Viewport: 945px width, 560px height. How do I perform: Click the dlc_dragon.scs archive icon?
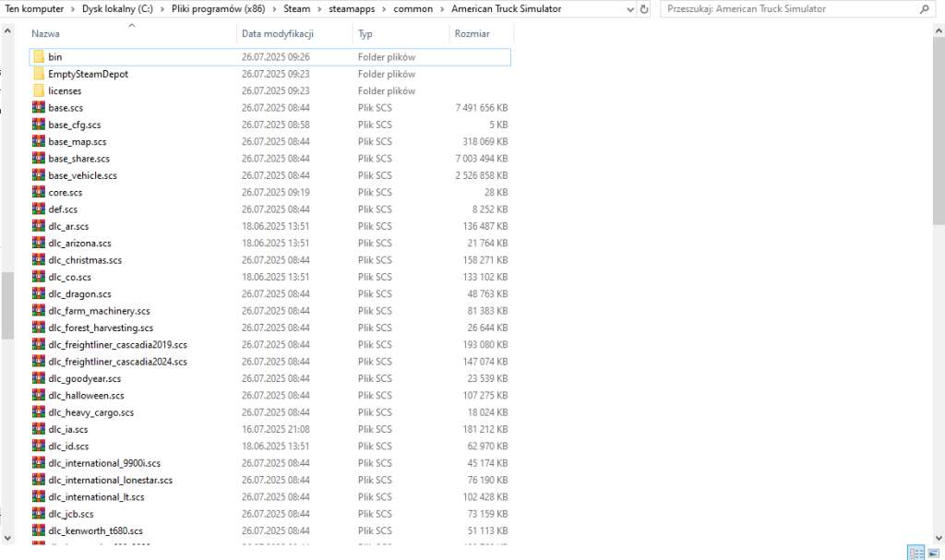[39, 293]
